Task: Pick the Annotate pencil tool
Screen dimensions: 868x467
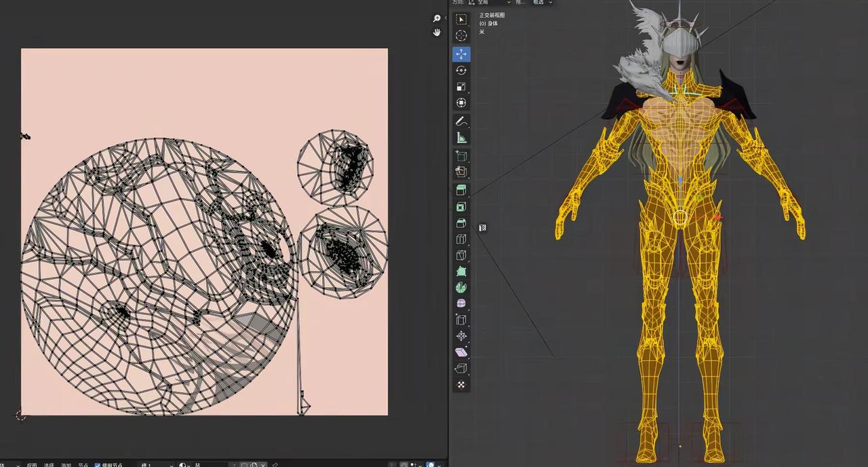Action: (461, 122)
